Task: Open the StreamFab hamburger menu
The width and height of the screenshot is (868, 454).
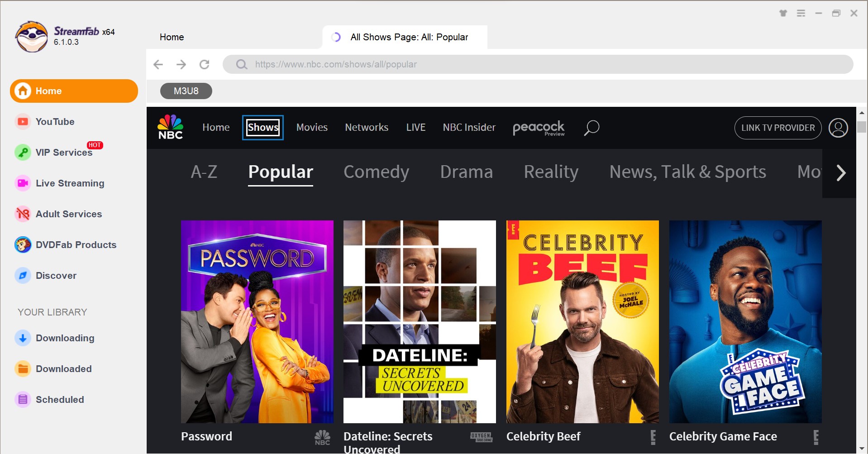Action: pyautogui.click(x=801, y=13)
